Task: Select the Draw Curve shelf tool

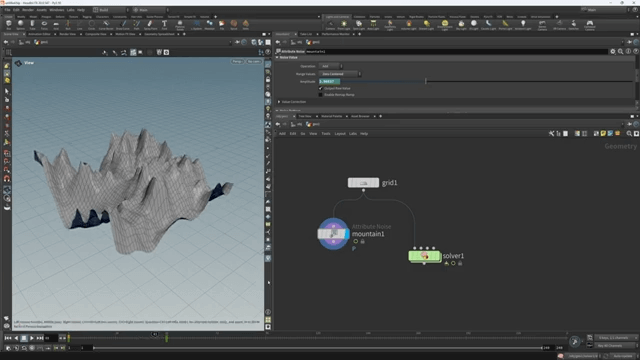Action: click(x=123, y=24)
